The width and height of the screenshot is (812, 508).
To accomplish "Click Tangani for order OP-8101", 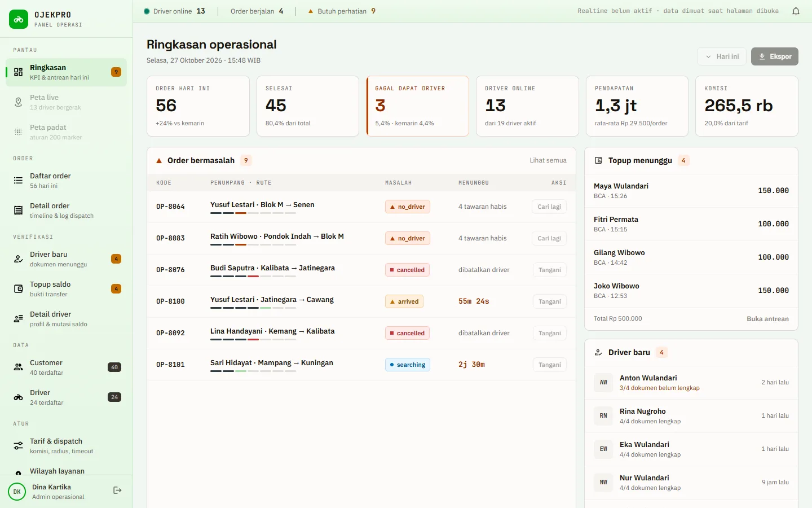I will click(550, 365).
